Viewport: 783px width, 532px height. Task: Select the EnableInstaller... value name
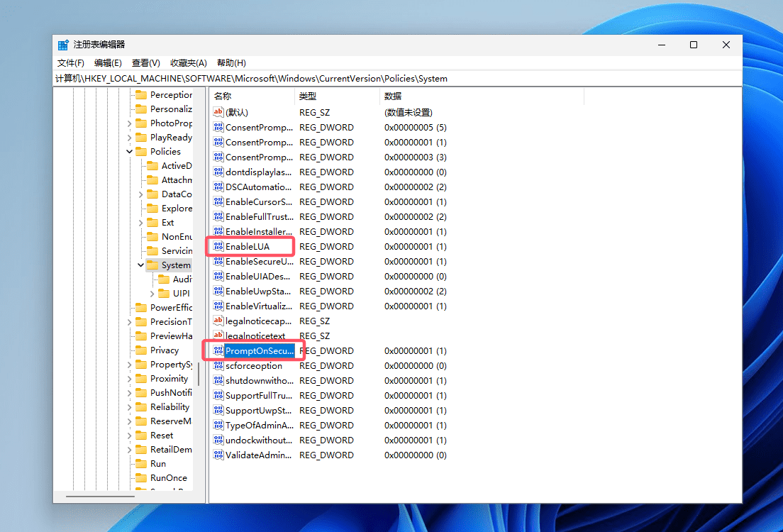[x=259, y=232]
